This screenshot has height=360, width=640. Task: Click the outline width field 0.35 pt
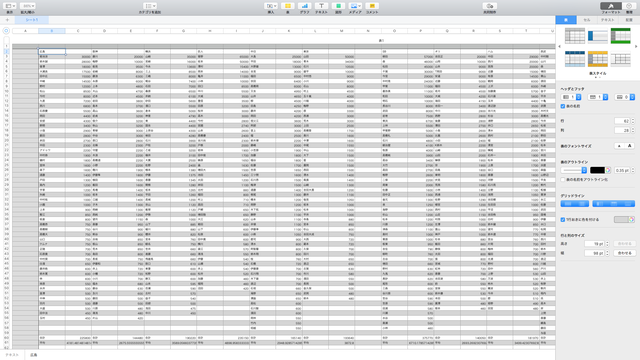click(x=622, y=170)
